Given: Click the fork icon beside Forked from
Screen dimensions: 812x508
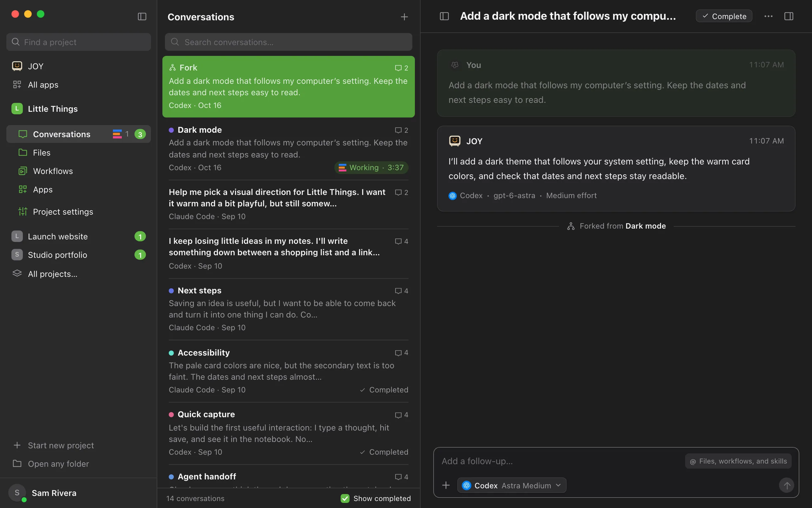Looking at the screenshot, I should [x=571, y=226].
